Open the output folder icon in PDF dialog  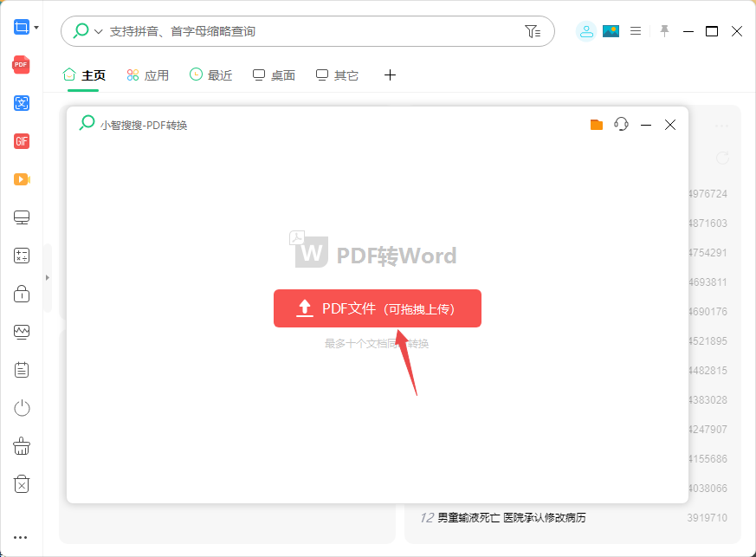[597, 125]
